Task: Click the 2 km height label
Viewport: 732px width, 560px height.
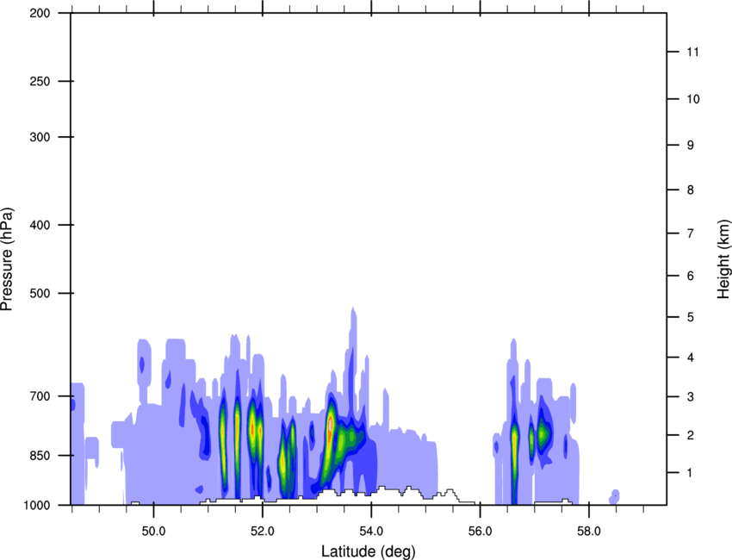Action: pos(691,435)
